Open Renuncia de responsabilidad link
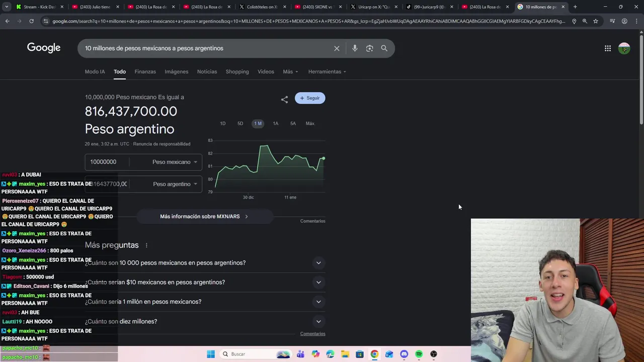Image resolution: width=644 pixels, height=362 pixels. pos(162,144)
